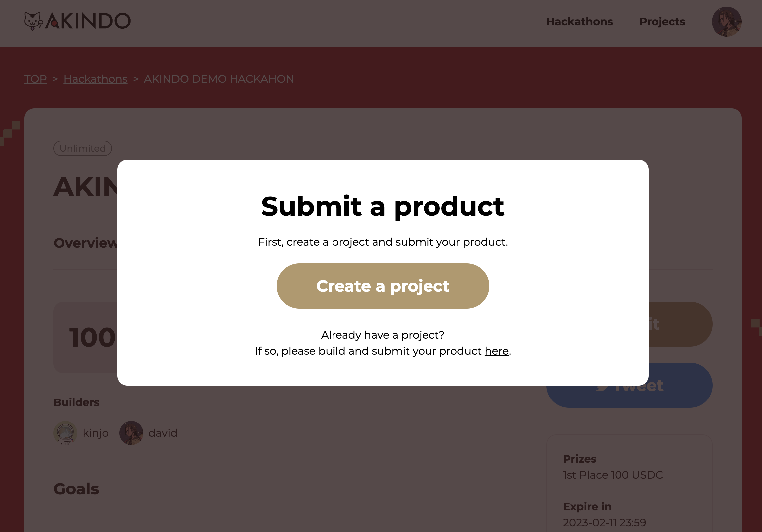Click the magnifying-glass avatar next to kinjo

(x=65, y=432)
